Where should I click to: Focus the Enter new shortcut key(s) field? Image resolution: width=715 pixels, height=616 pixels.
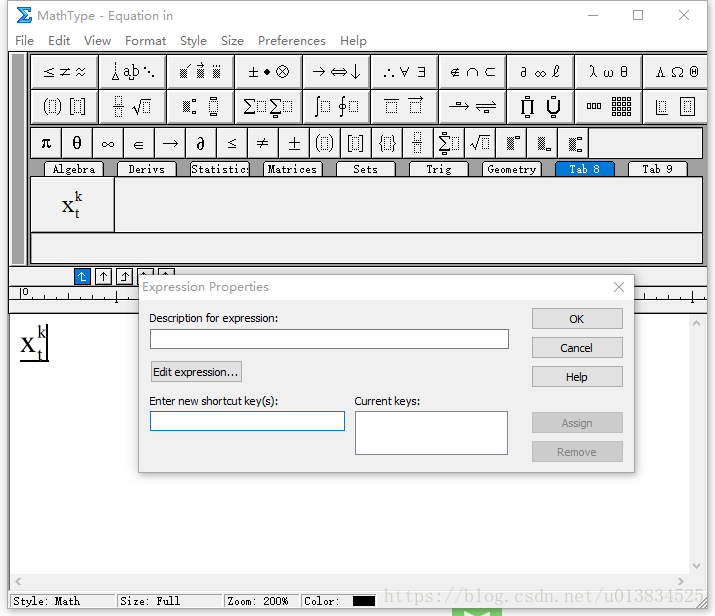click(247, 421)
